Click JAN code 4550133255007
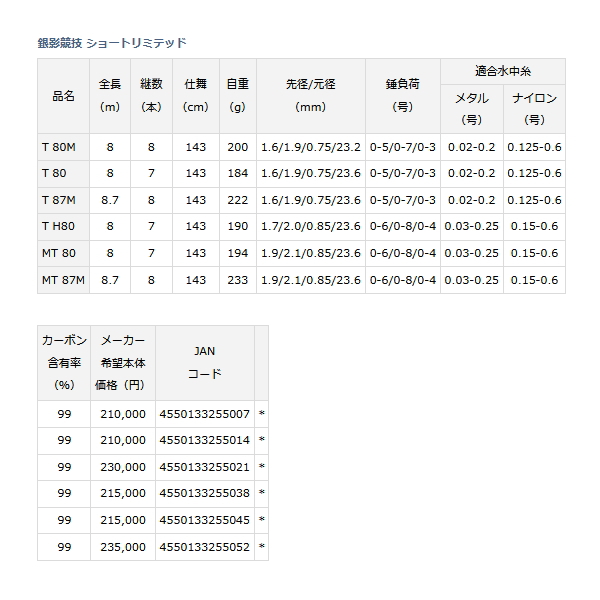 pos(205,414)
